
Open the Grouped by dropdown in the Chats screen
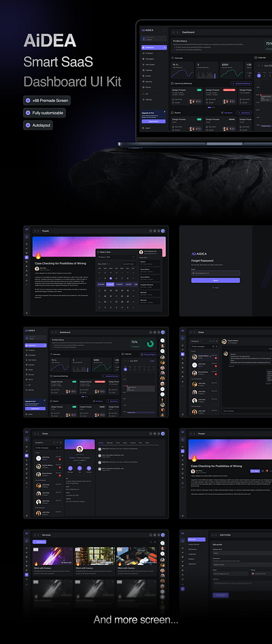(195, 341)
